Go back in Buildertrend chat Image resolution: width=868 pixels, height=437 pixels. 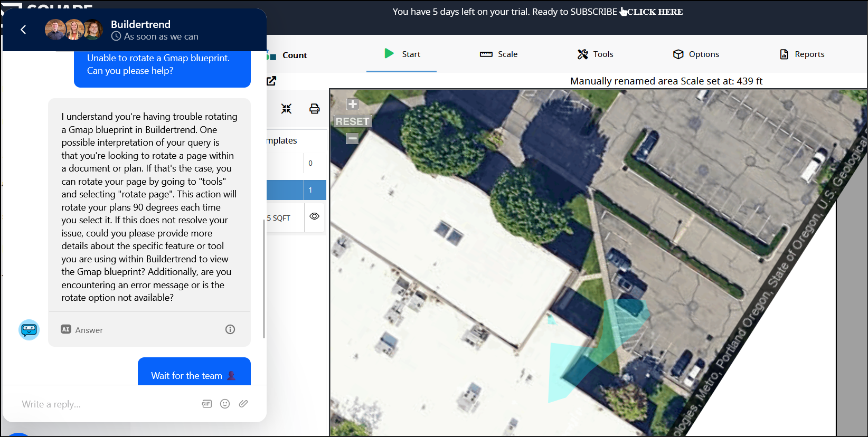23,30
